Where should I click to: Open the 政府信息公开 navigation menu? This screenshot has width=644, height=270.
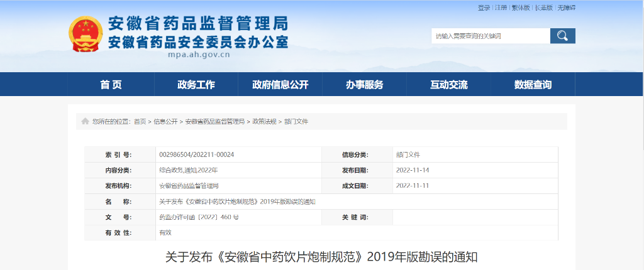coord(280,85)
